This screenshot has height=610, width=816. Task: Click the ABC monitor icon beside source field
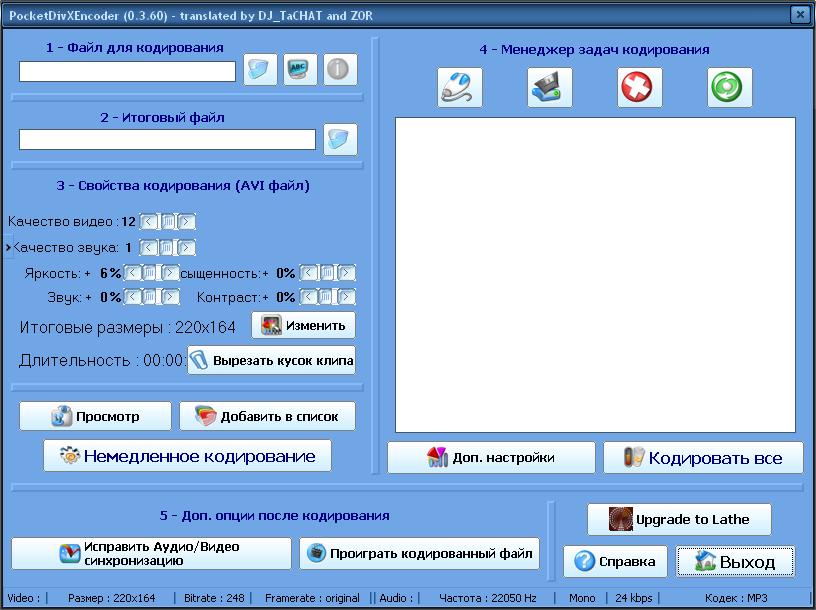pos(300,70)
